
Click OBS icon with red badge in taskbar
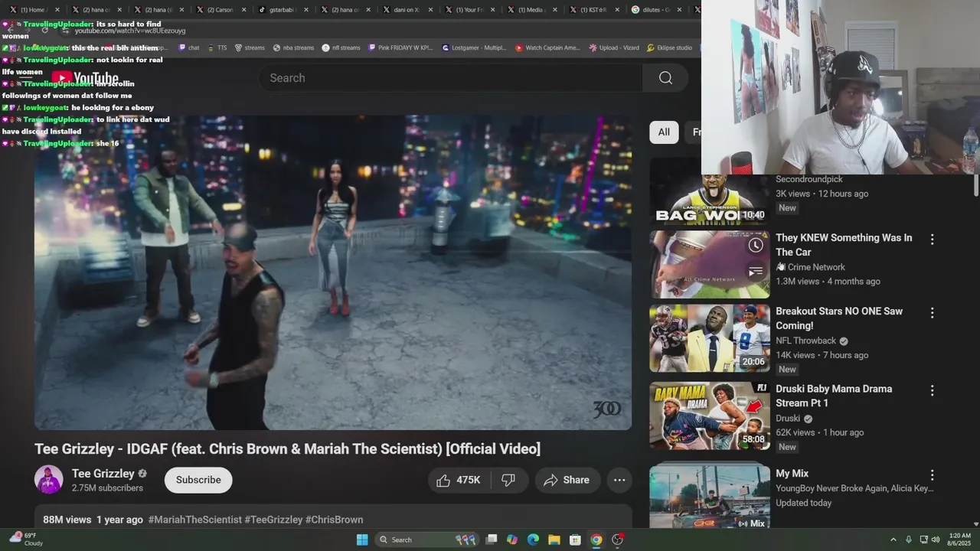pyautogui.click(x=617, y=540)
